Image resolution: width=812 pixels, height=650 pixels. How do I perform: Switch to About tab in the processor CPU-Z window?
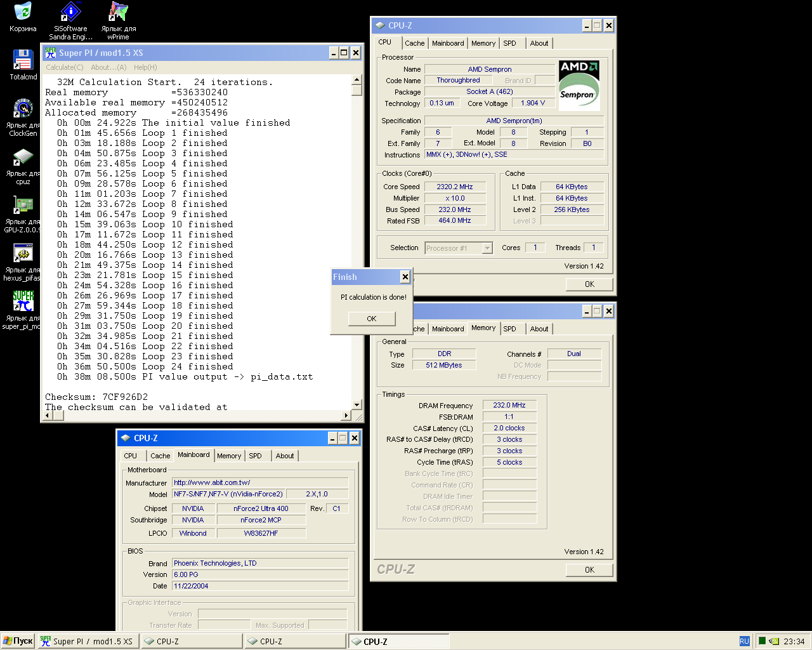point(539,43)
